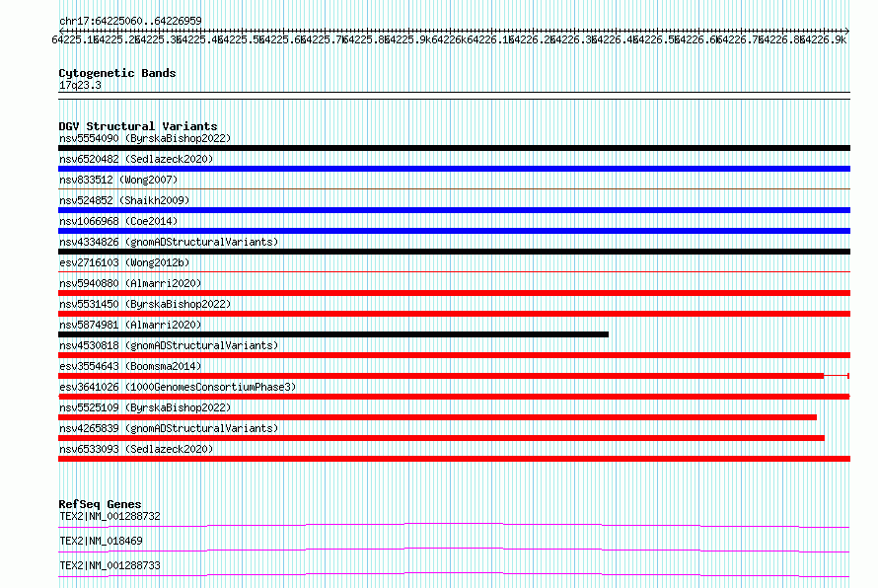This screenshot has width=878, height=588.
Task: Select esv3554643 (Boomsma2014) label
Action: point(130,366)
